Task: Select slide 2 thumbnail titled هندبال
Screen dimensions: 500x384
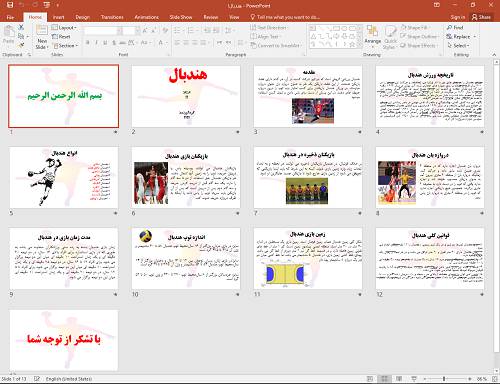Action: coord(186,96)
